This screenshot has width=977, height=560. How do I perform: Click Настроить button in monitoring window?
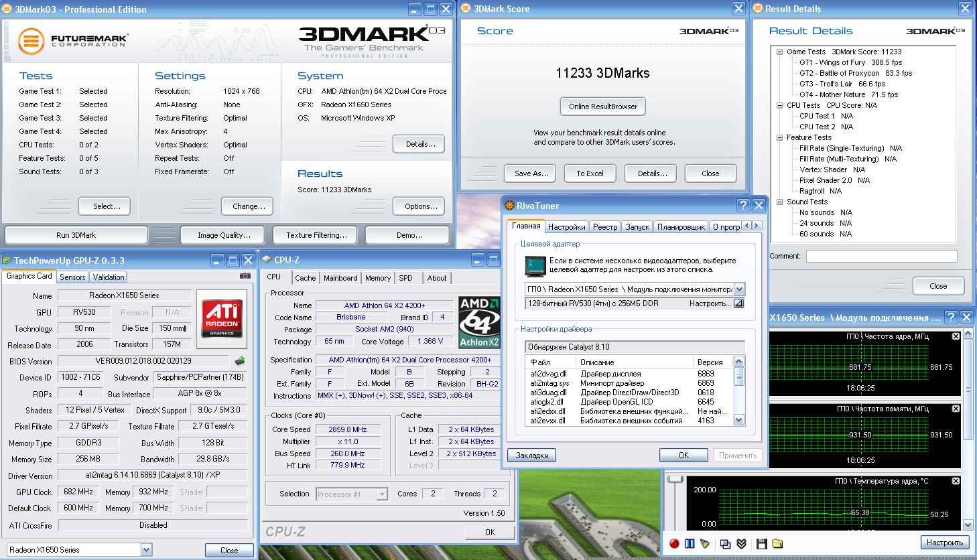click(945, 543)
